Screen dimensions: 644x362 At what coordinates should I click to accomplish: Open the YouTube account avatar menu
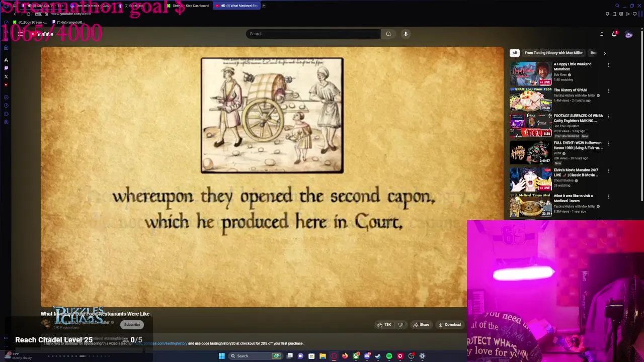point(628,34)
